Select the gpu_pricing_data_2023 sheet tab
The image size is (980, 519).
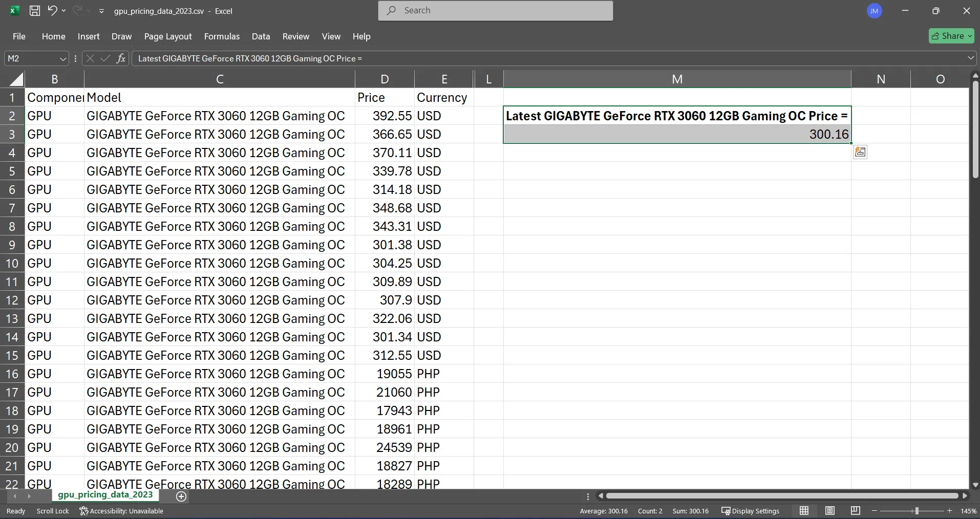(105, 495)
